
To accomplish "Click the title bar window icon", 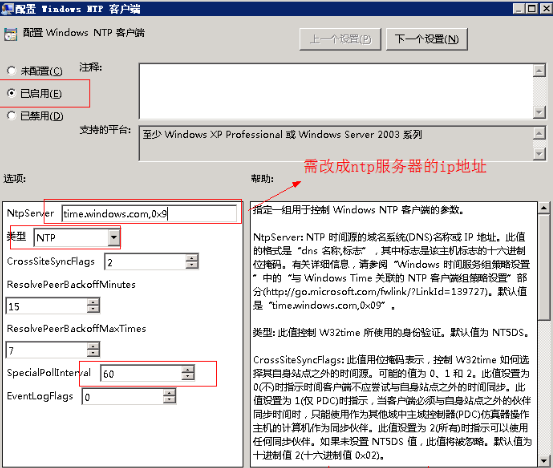I will 7,8.
